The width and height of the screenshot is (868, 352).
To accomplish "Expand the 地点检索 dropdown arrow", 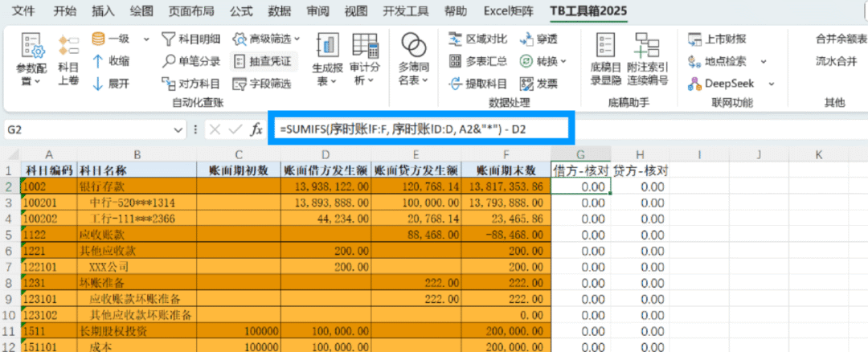I will pos(764,61).
